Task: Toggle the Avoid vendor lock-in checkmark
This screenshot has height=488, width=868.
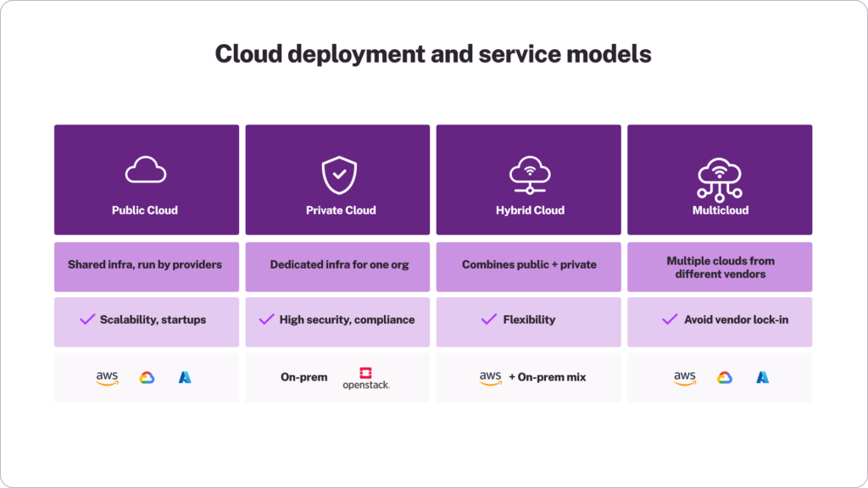Action: coord(667,319)
